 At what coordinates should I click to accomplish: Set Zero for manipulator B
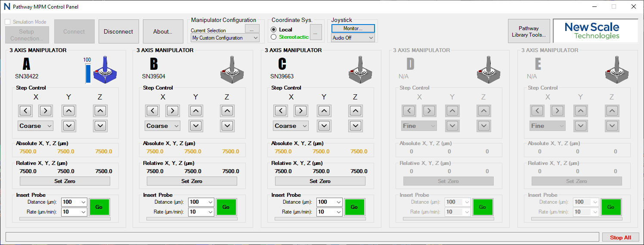[192, 181]
